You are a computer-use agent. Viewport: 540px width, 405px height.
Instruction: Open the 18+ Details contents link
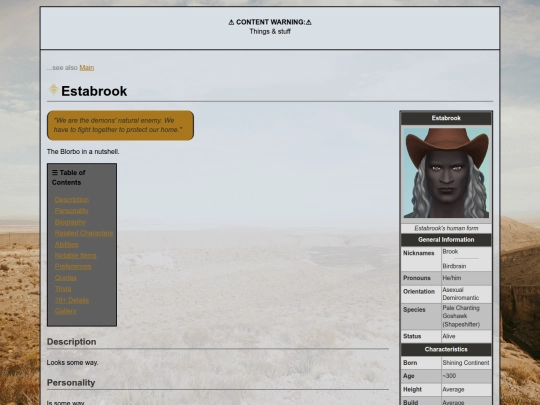[72, 300]
